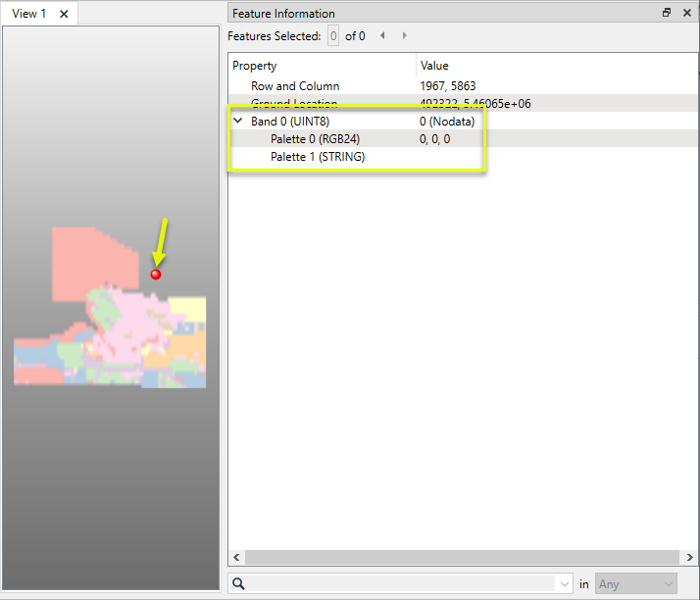Screen dimensions: 700x600
Task: Close the View 1 tab
Action: point(64,14)
